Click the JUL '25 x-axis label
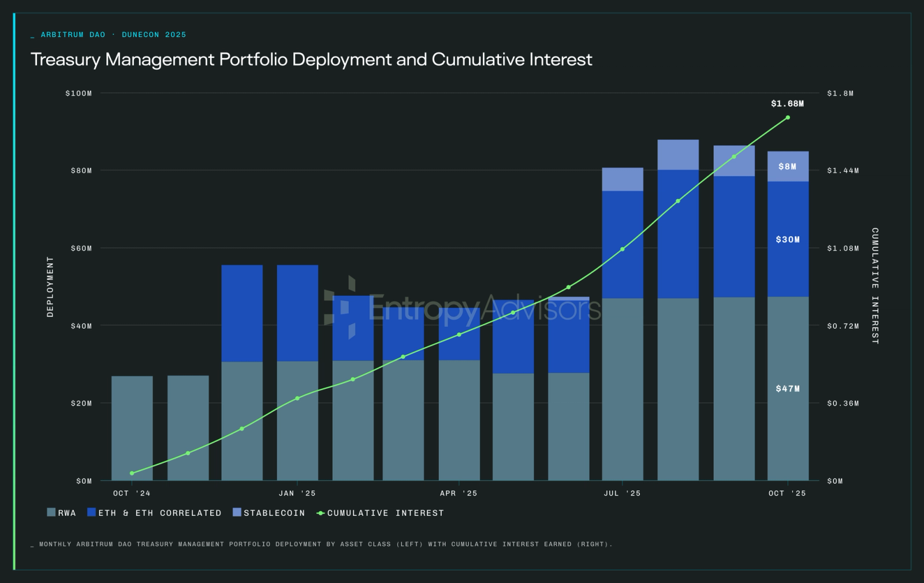Viewport: 924px width, 583px height. point(622,493)
